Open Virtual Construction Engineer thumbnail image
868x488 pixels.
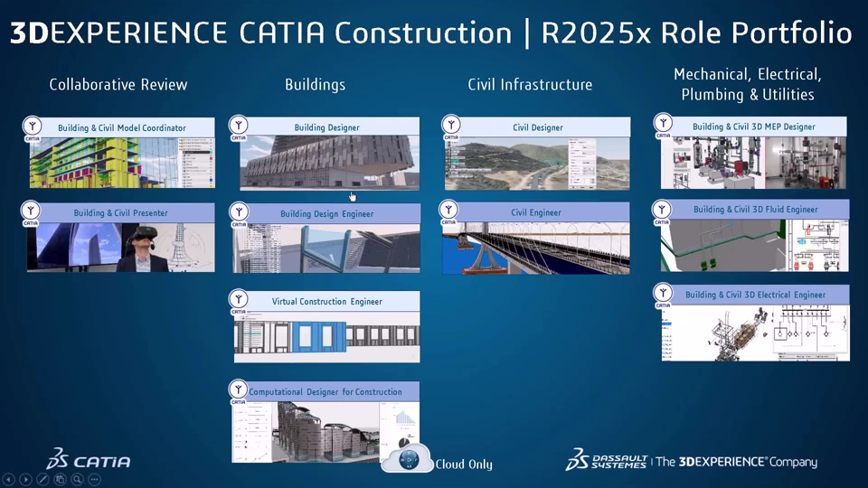click(x=326, y=336)
